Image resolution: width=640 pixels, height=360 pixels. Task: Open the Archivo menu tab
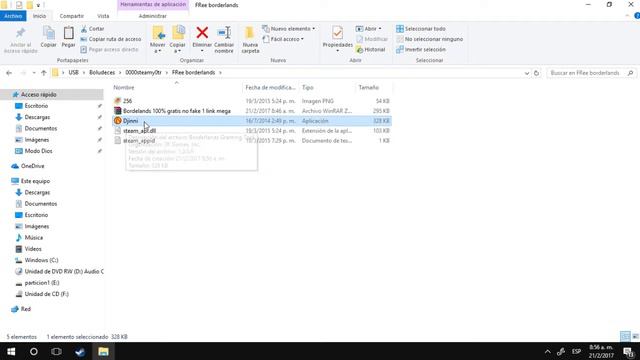13,16
